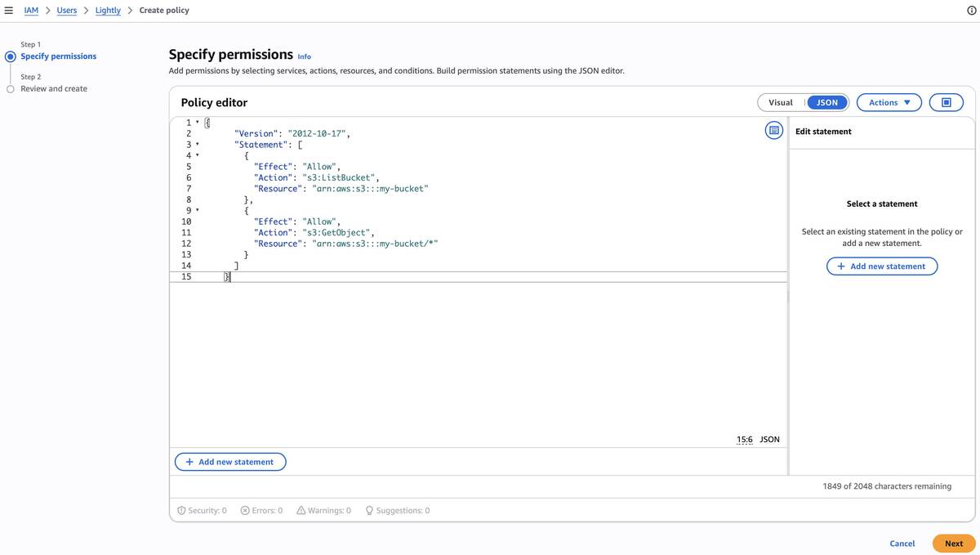Click the cursor position indicator 15:6
This screenshot has width=980, height=555.
tap(744, 440)
